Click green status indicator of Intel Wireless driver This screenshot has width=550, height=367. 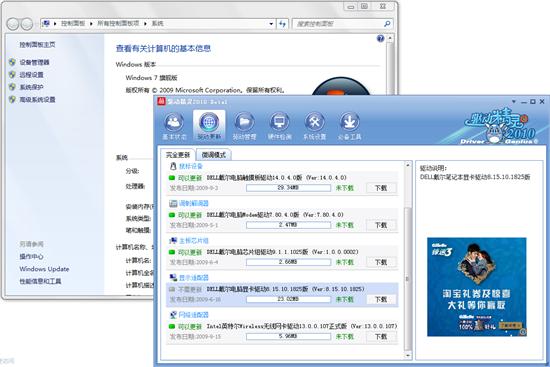point(172,326)
